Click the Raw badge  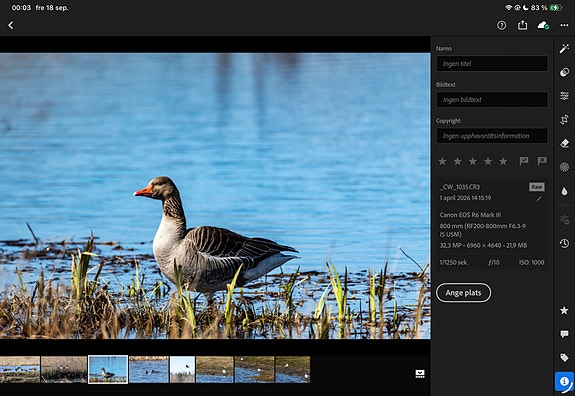click(x=536, y=187)
